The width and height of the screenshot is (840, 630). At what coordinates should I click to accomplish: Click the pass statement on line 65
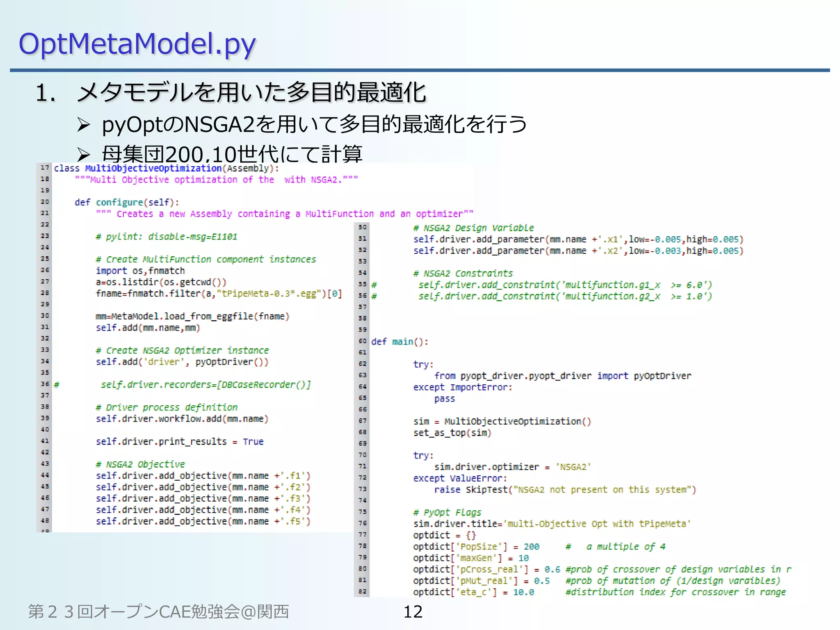point(445,399)
